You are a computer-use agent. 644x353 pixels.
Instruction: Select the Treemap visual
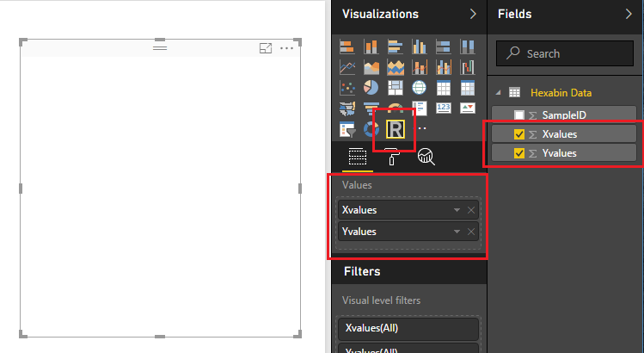(396, 88)
